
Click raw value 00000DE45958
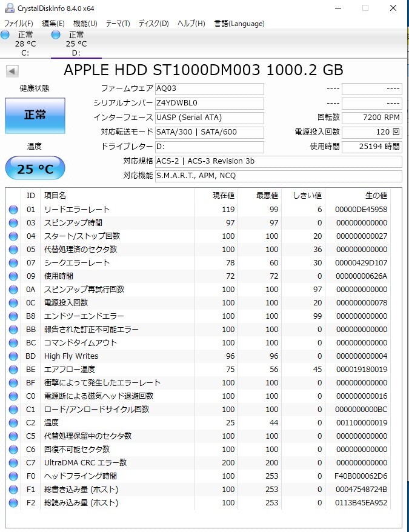click(361, 210)
